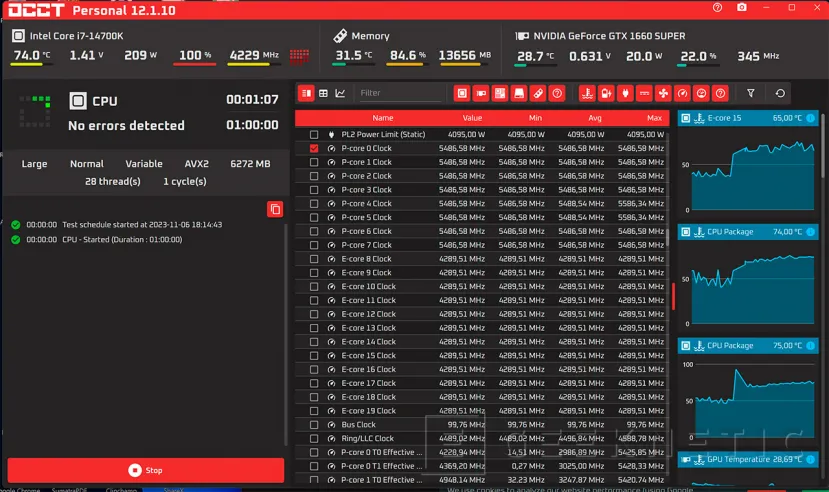Open info for the E-core 15 graph
829x492 pixels.
pyautogui.click(x=810, y=118)
